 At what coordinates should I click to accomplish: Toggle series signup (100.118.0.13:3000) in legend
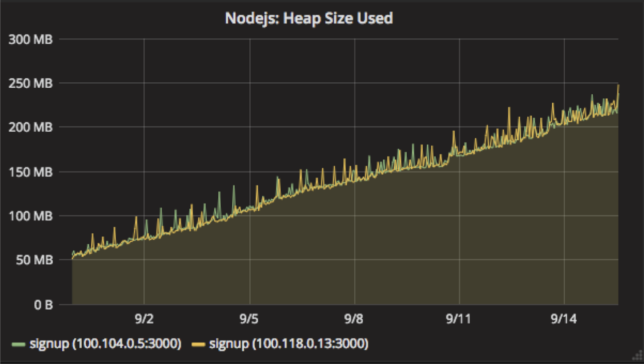289,344
